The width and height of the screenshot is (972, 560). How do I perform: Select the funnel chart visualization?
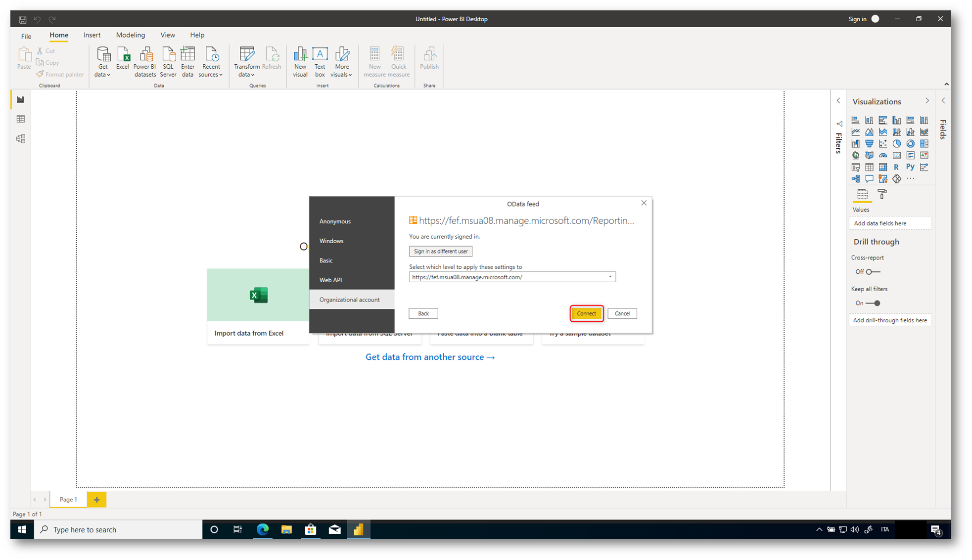[x=869, y=144]
